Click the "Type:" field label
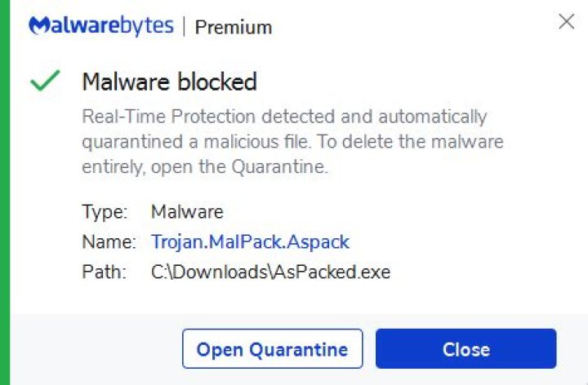 105,212
